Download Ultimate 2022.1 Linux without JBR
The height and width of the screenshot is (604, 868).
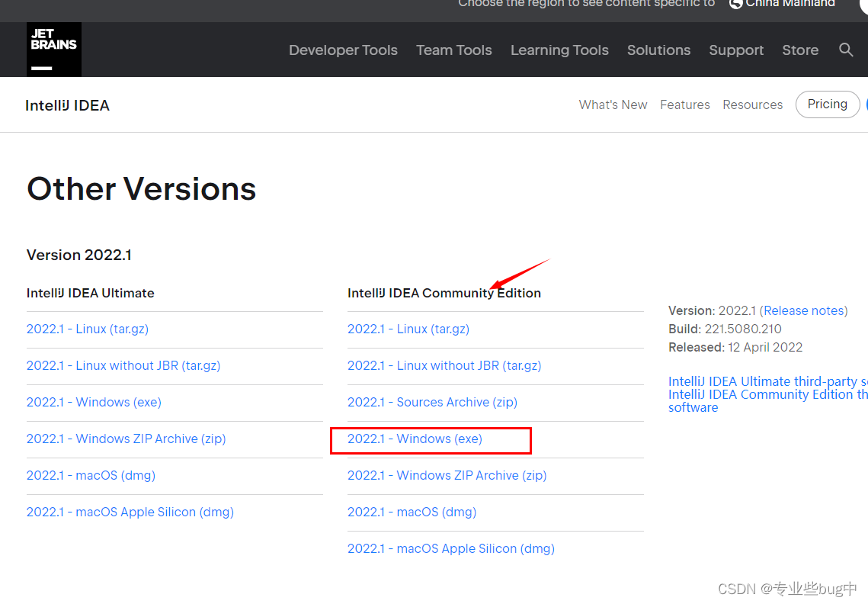pos(123,366)
